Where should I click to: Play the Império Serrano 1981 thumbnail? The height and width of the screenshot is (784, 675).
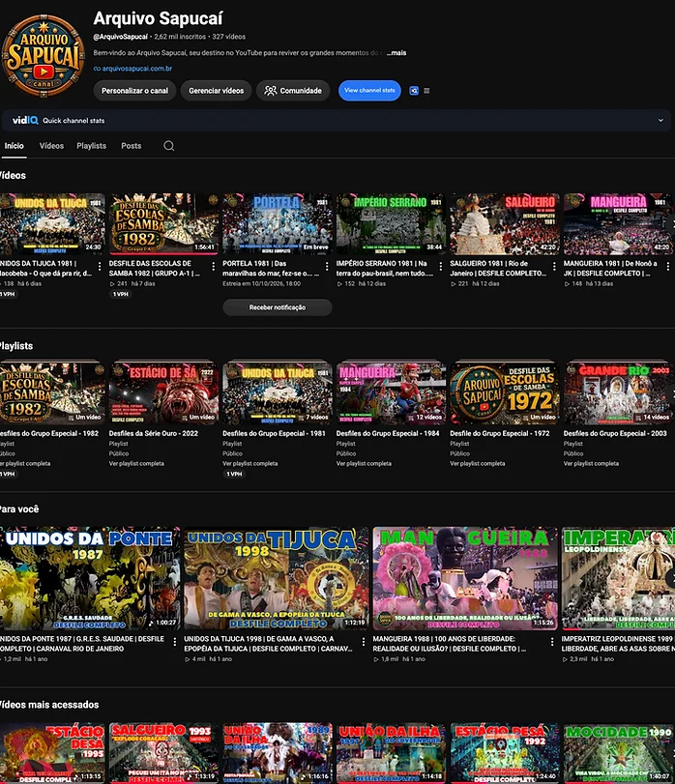pos(391,224)
